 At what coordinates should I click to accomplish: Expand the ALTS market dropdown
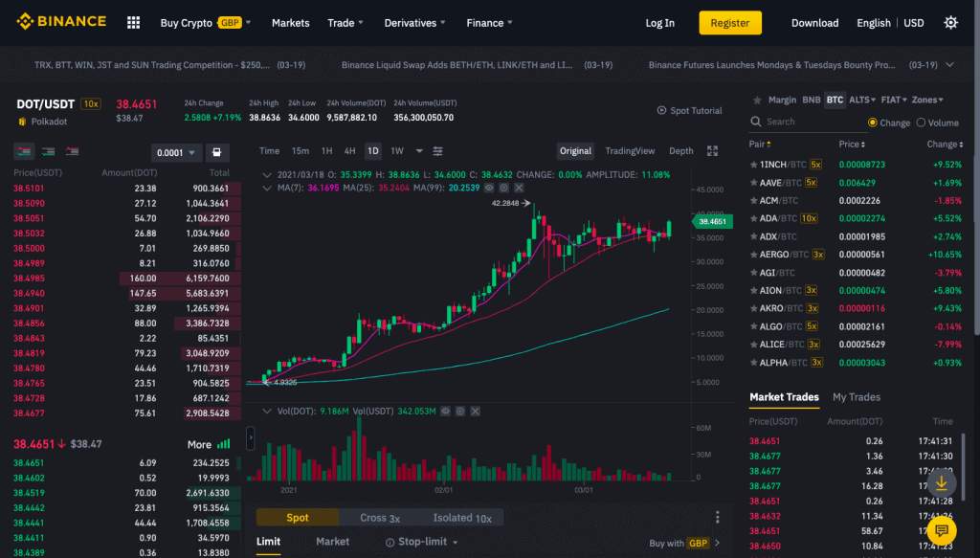click(x=862, y=100)
